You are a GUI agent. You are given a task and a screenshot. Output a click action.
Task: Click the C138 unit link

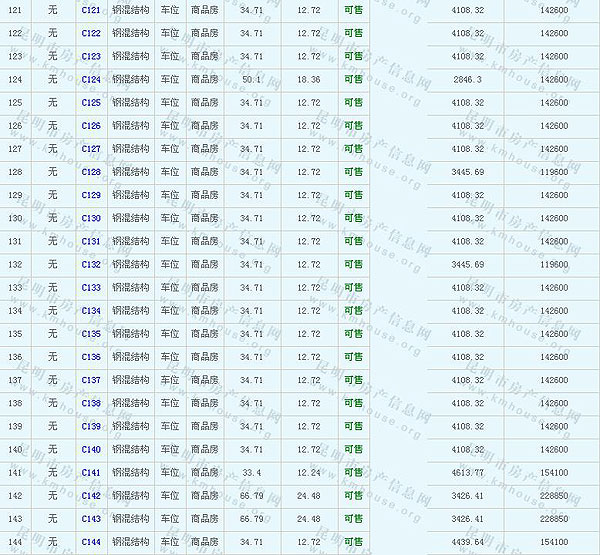coord(91,403)
